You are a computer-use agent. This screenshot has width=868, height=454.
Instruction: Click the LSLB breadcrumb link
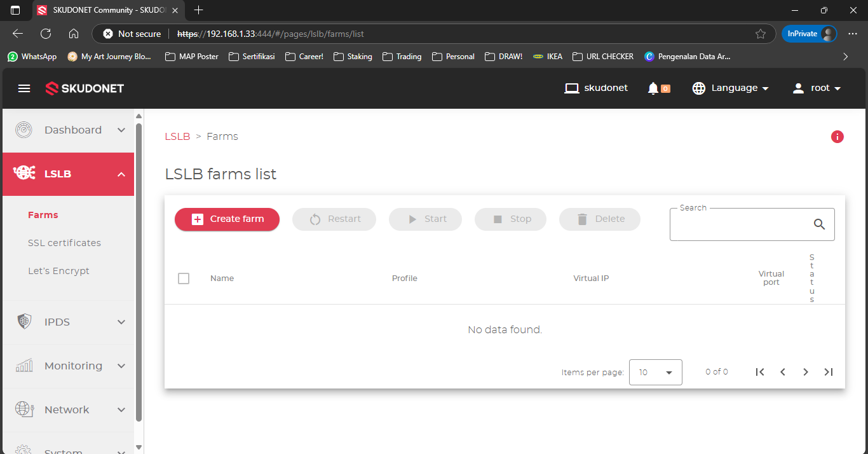[177, 137]
